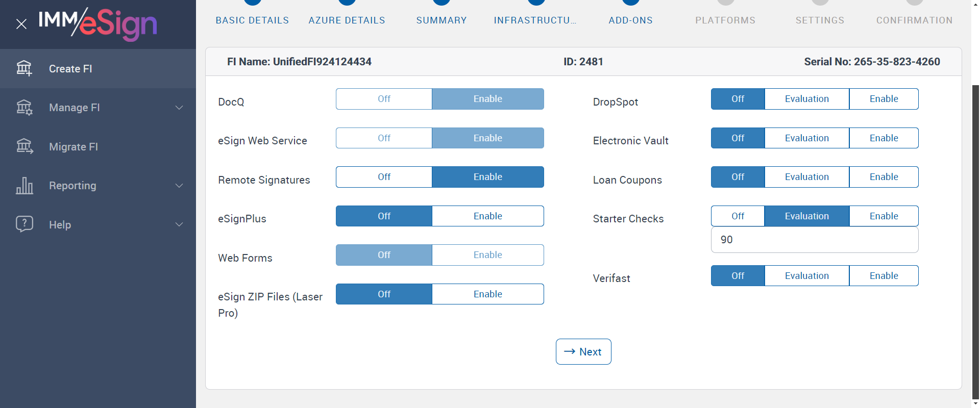Go to the Summary step
Viewport: 980px width, 408px height.
[x=442, y=20]
